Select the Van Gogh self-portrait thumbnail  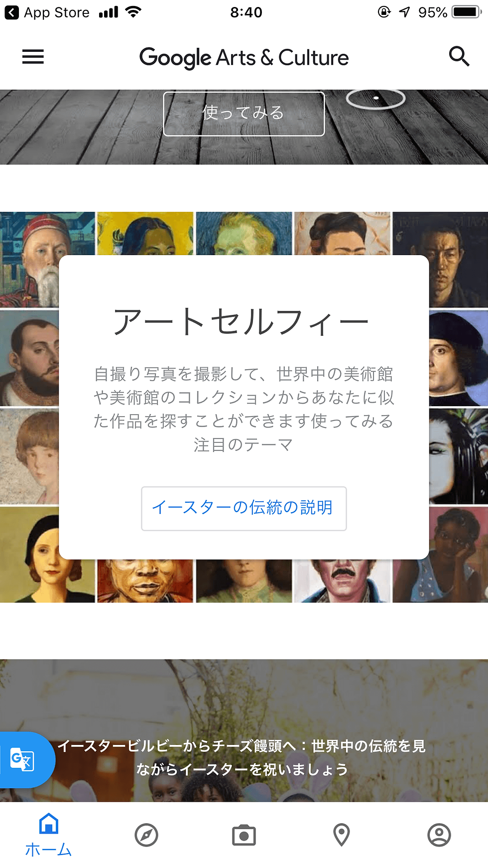[244, 233]
